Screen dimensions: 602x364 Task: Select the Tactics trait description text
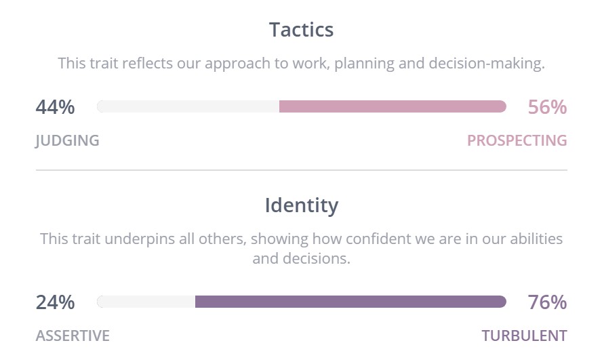pos(301,64)
